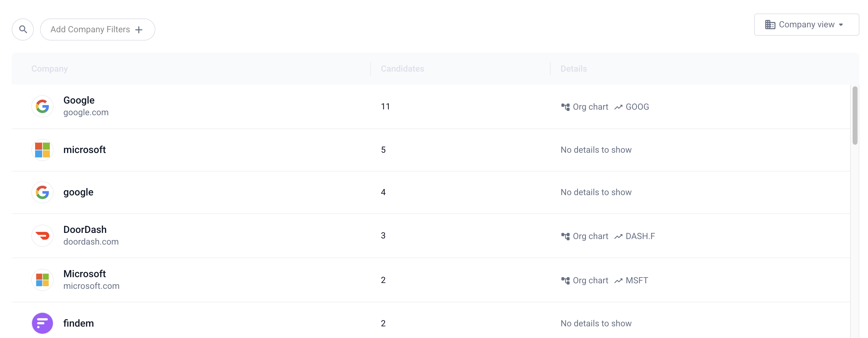Image resolution: width=868 pixels, height=338 pixels.
Task: Click the Add Company Filters button
Action: 98,29
